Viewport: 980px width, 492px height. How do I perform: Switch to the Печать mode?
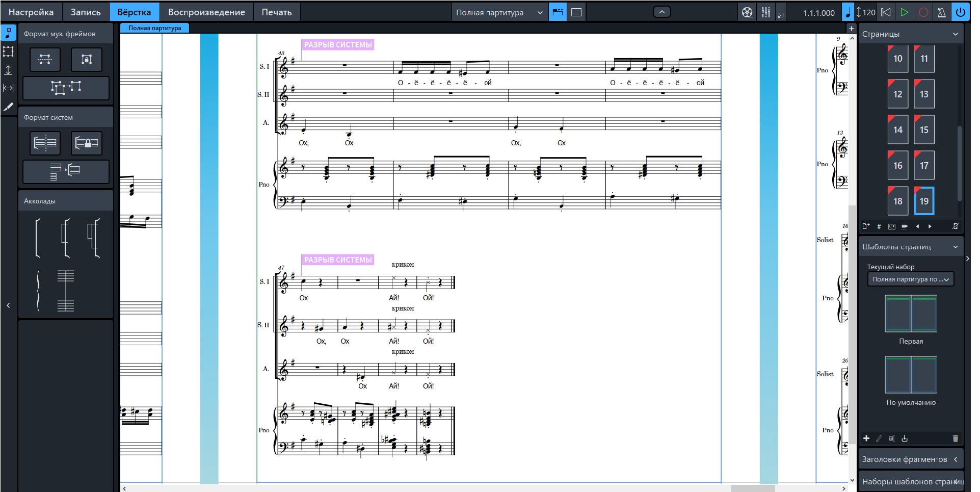coord(277,12)
